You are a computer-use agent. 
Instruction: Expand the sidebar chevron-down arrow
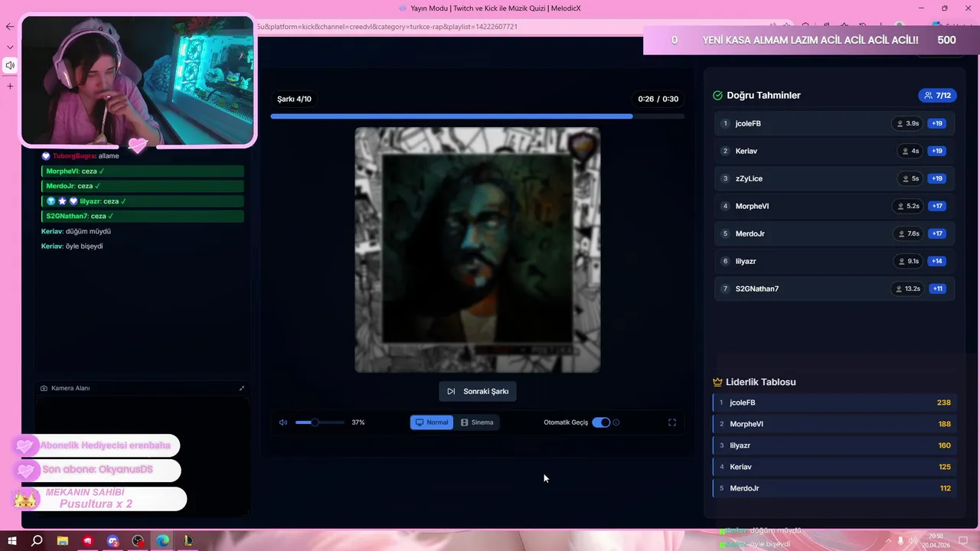(x=10, y=47)
